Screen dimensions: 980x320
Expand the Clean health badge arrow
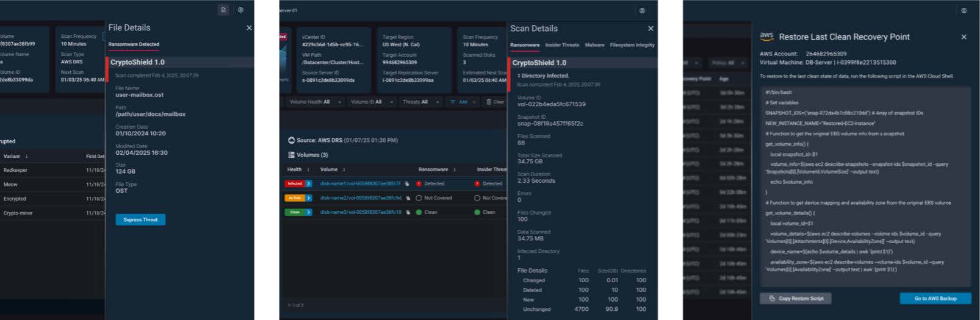(x=309, y=212)
